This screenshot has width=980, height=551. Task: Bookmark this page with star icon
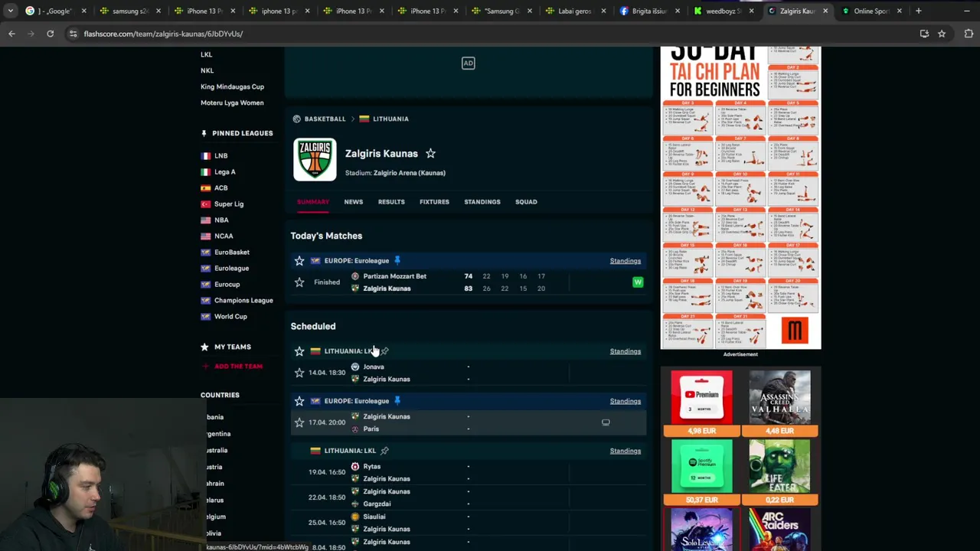coord(942,34)
